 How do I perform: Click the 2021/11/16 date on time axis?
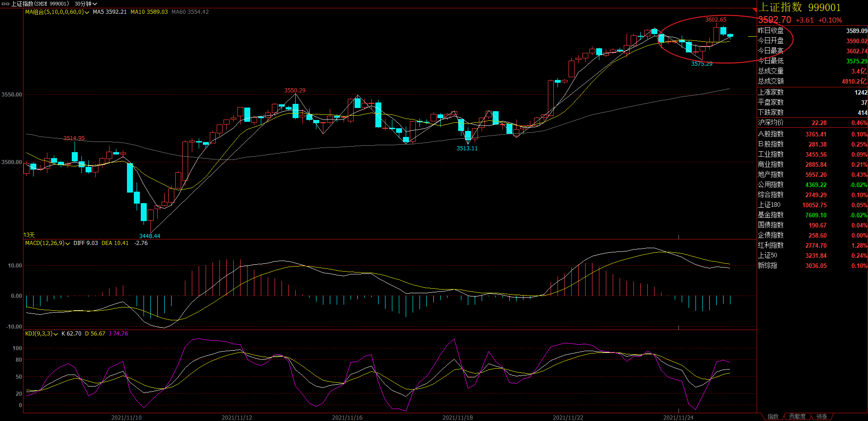click(347, 417)
